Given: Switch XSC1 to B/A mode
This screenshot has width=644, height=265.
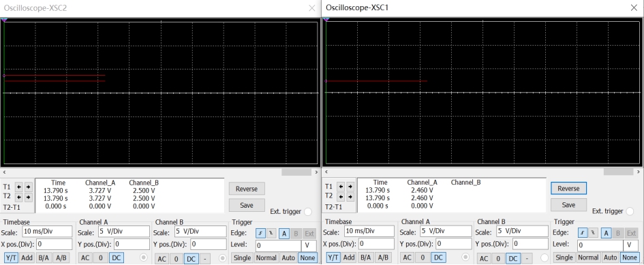Looking at the screenshot, I should pyautogui.click(x=365, y=258).
